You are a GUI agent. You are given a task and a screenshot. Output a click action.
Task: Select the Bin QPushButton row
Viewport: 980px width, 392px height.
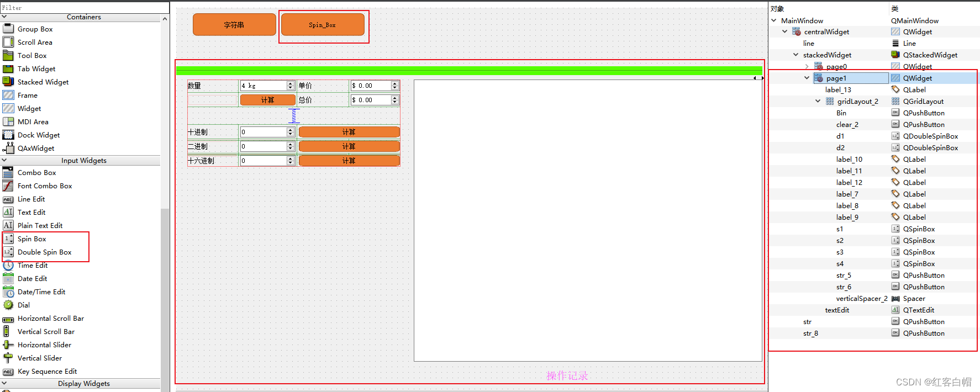pyautogui.click(x=873, y=113)
